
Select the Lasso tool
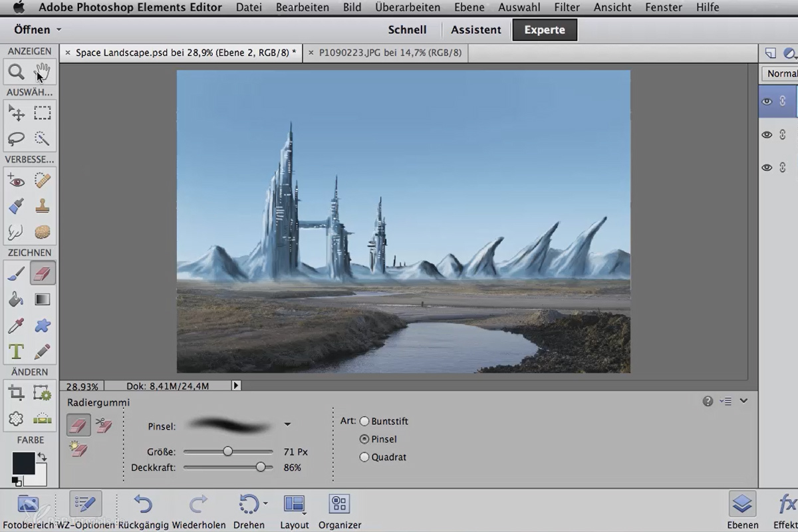tap(17, 138)
